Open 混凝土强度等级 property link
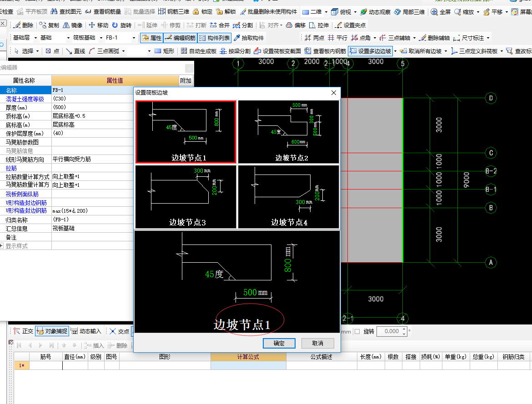The height and width of the screenshot is (404, 532). click(x=25, y=99)
